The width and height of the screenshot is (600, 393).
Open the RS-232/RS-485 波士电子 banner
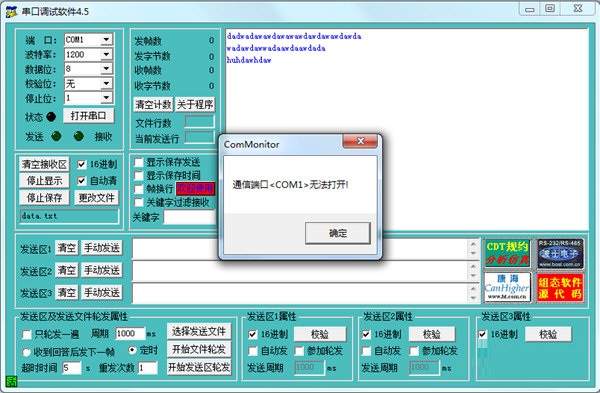tap(560, 253)
